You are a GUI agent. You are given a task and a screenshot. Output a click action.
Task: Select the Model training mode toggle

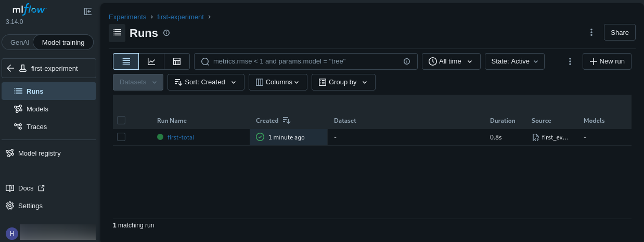63,42
